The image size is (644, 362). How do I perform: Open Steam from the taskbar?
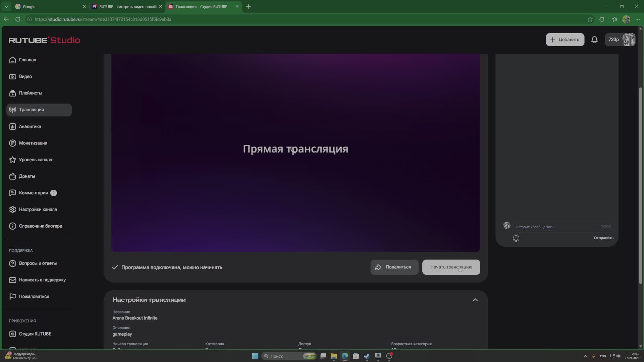click(x=367, y=356)
